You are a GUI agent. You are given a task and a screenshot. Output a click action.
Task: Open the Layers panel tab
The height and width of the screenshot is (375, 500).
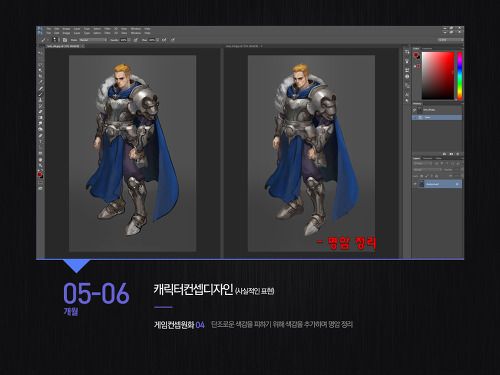point(416,158)
